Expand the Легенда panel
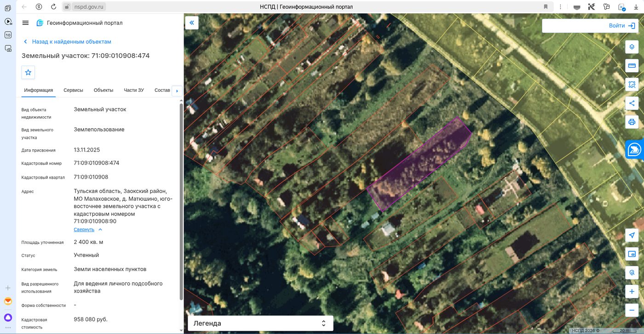Viewport: 644px width, 334px height. [x=260, y=323]
